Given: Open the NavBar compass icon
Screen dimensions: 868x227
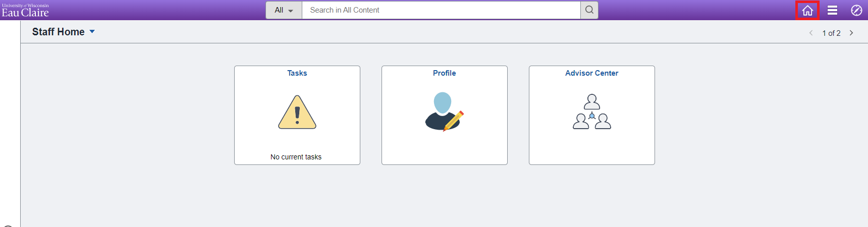Looking at the screenshot, I should point(856,10).
